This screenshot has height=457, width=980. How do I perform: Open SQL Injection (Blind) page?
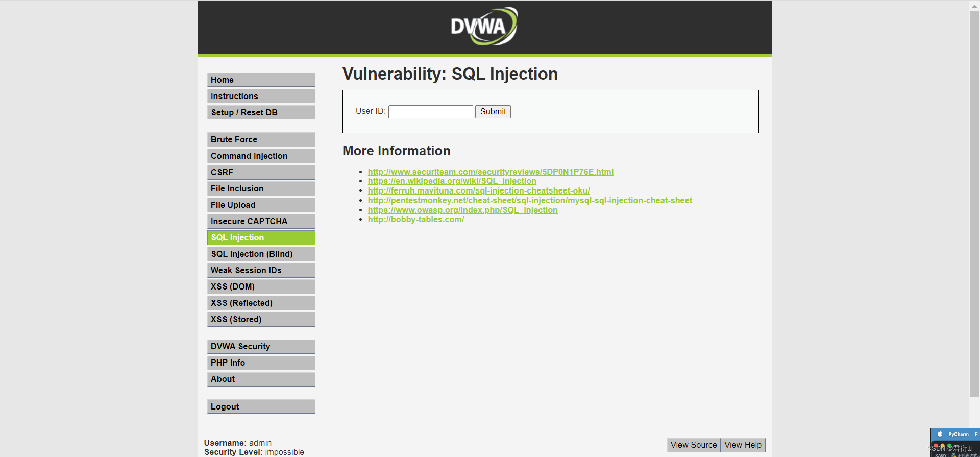pyautogui.click(x=261, y=254)
